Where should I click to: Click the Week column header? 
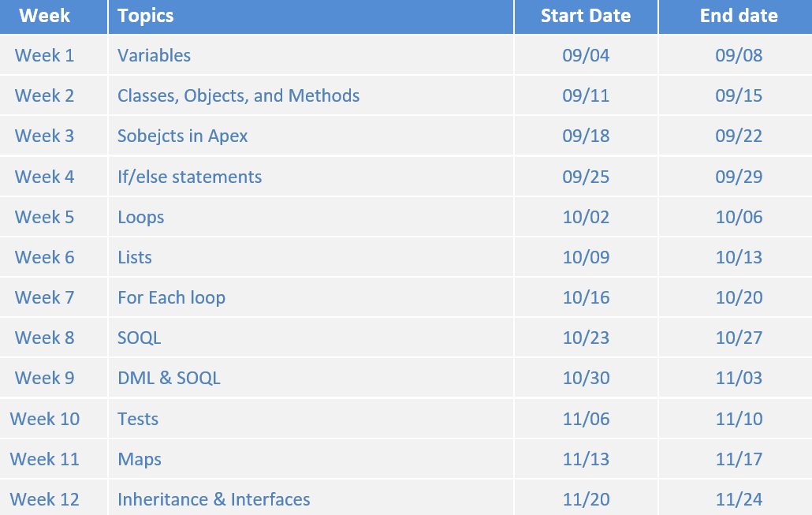click(45, 16)
